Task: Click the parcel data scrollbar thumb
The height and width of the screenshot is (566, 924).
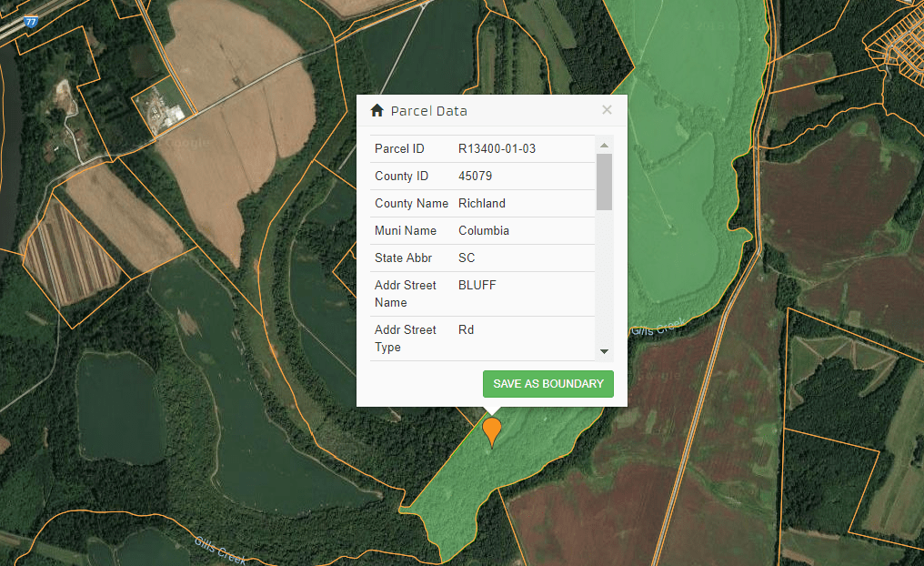Action: 604,182
